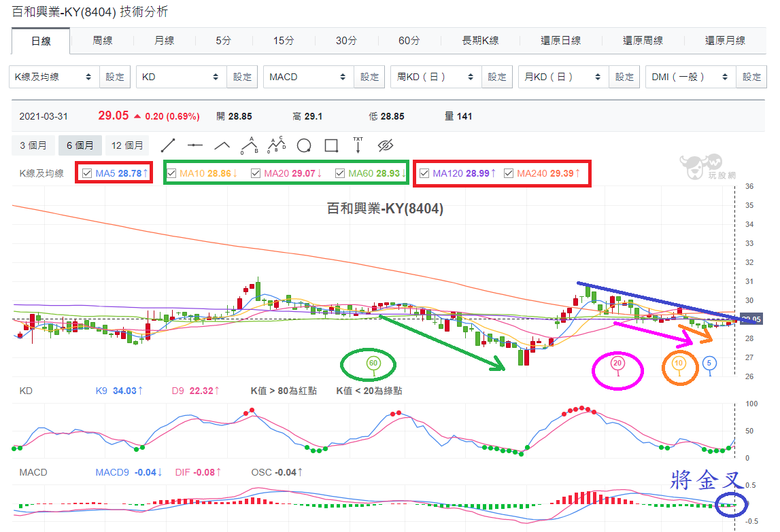Switch to the 月線 tab
Viewport: 780px width, 532px height.
[x=164, y=41]
